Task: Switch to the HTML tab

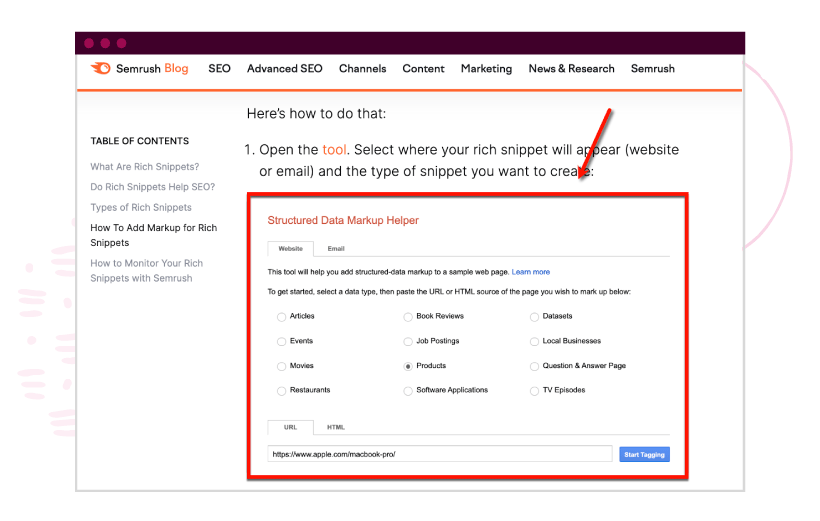Action: [x=336, y=427]
